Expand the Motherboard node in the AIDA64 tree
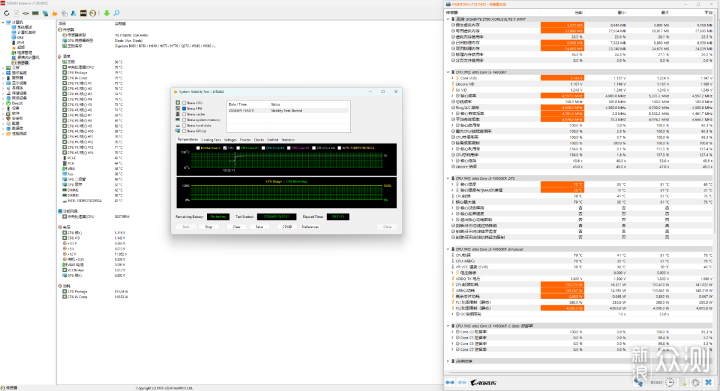This screenshot has height=391, width=720. pos(3,68)
